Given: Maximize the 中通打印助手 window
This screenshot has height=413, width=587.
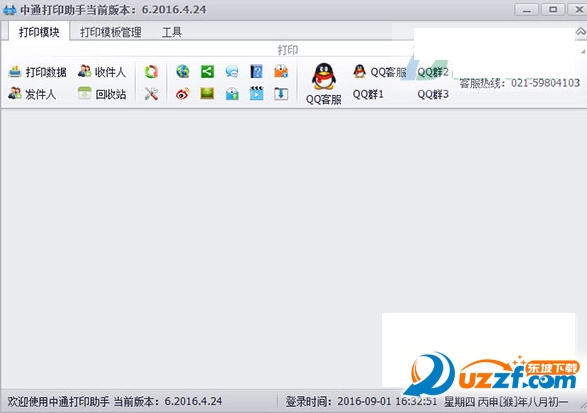Looking at the screenshot, I should pyautogui.click(x=553, y=9).
